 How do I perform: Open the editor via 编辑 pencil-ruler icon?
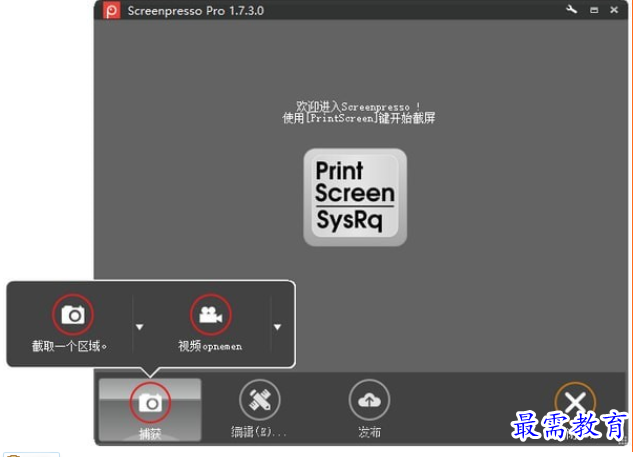click(260, 400)
